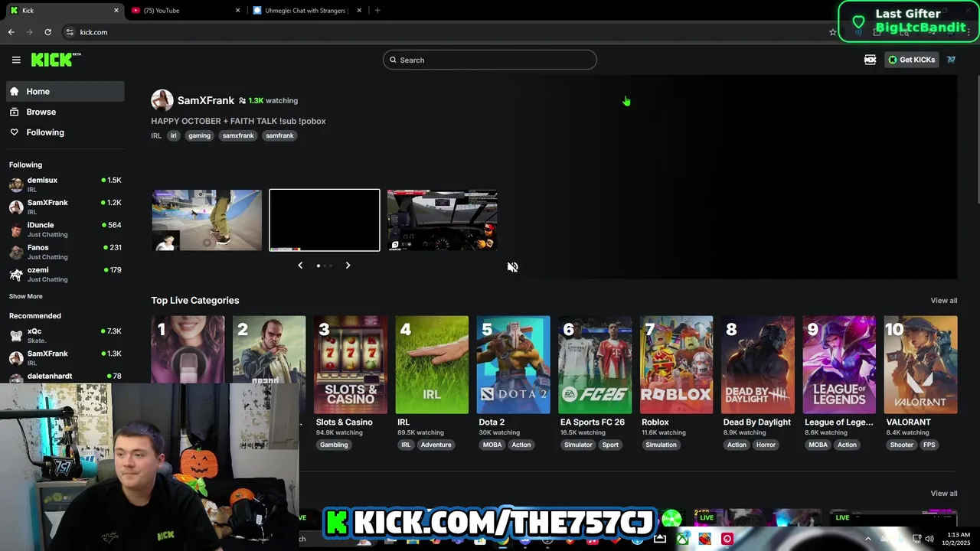Open volume control in system tray
This screenshot has height=551, width=980.
[x=929, y=539]
